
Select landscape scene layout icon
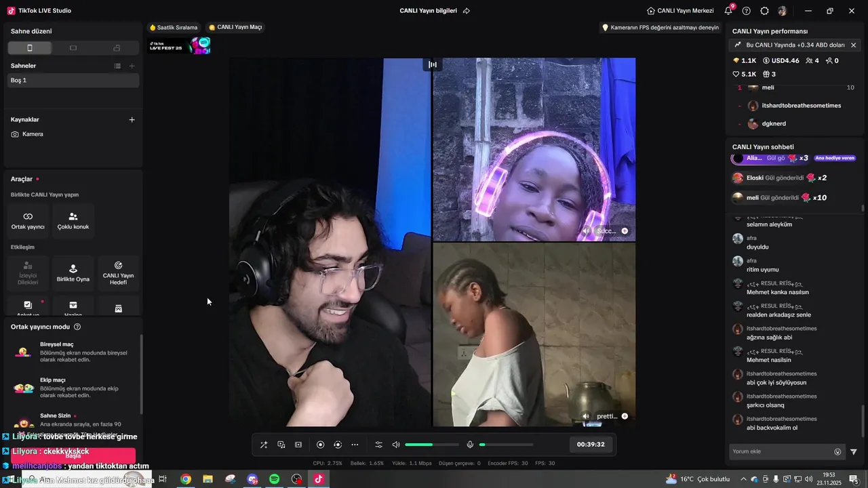pyautogui.click(x=73, y=48)
